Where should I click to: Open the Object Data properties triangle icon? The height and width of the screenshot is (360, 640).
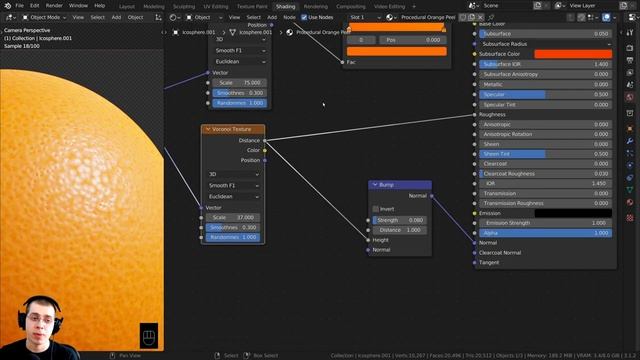point(630,190)
